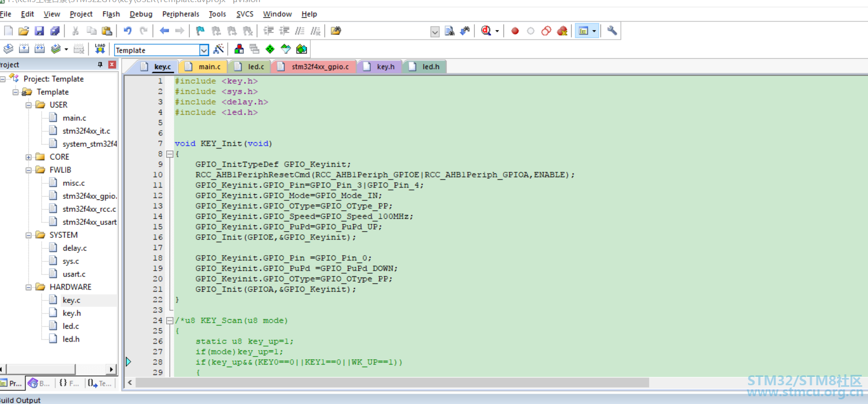Open the Flash menu

tap(111, 14)
